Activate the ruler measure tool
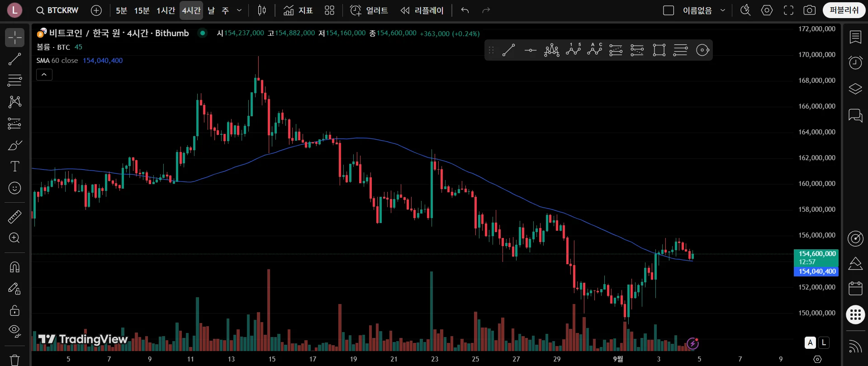This screenshot has width=868, height=366. [15, 217]
